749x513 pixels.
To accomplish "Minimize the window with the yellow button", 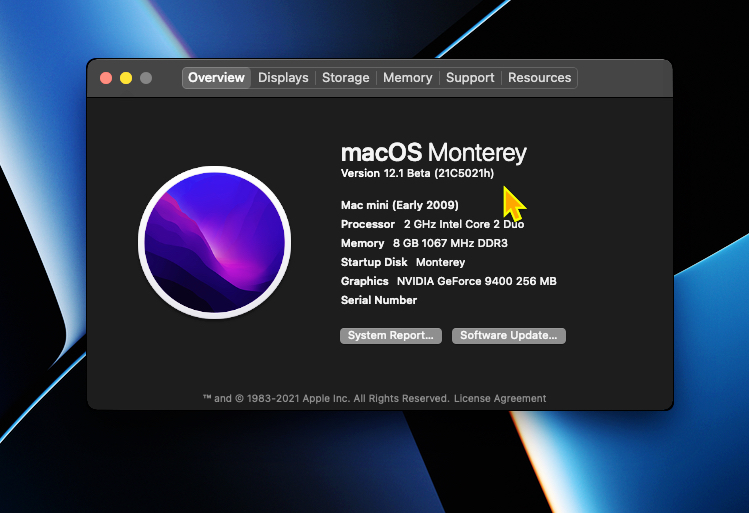I will tap(126, 78).
